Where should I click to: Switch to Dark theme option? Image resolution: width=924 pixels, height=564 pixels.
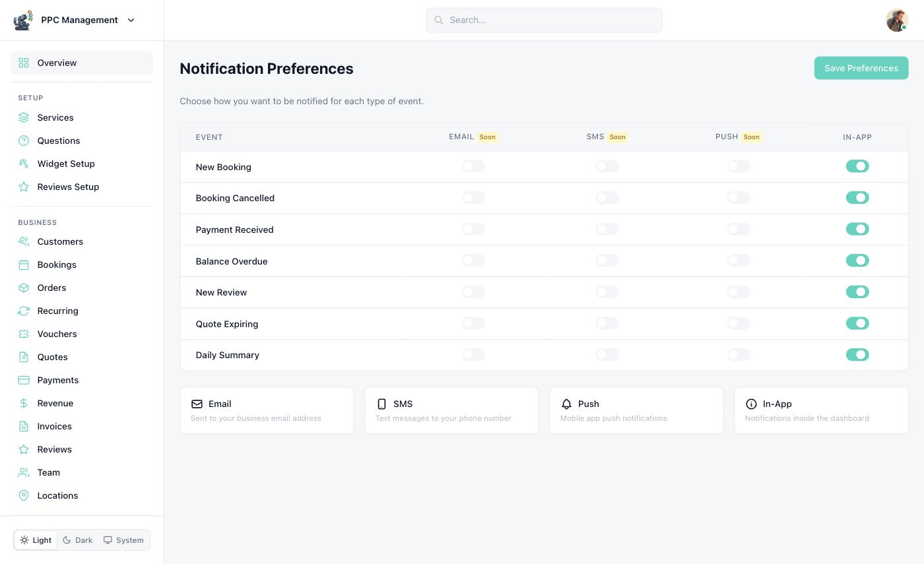pyautogui.click(x=77, y=540)
